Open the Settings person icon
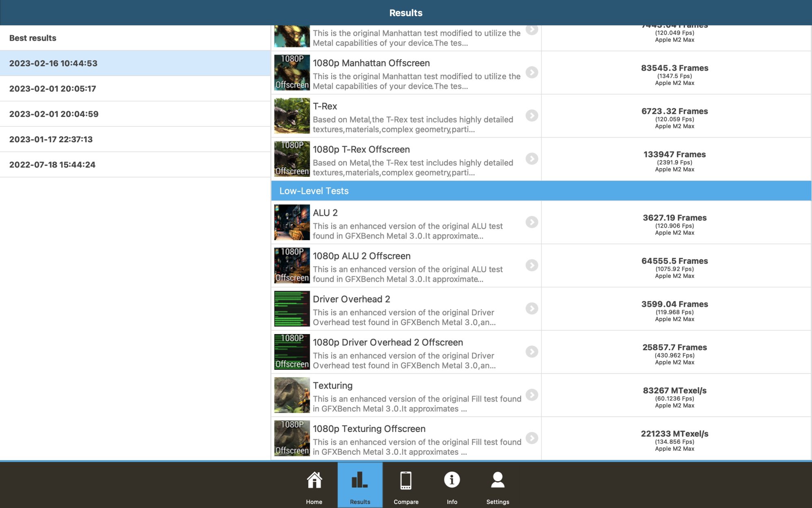The image size is (812, 508). point(497,480)
